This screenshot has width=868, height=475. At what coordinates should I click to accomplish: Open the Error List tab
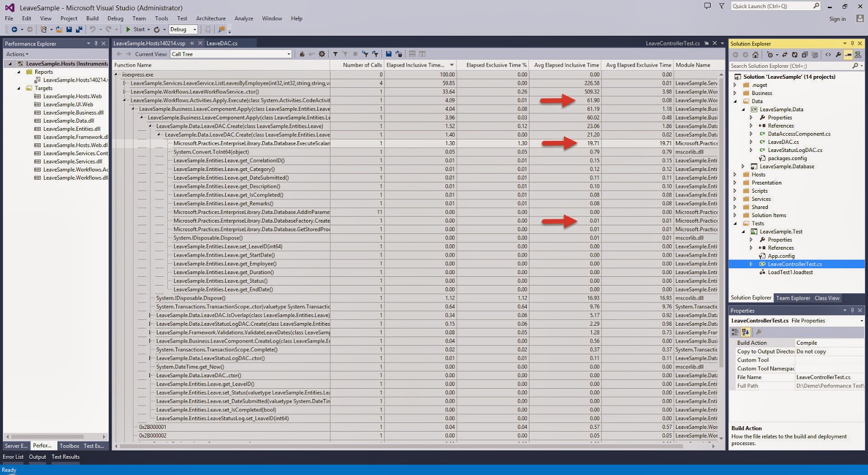tap(13, 457)
